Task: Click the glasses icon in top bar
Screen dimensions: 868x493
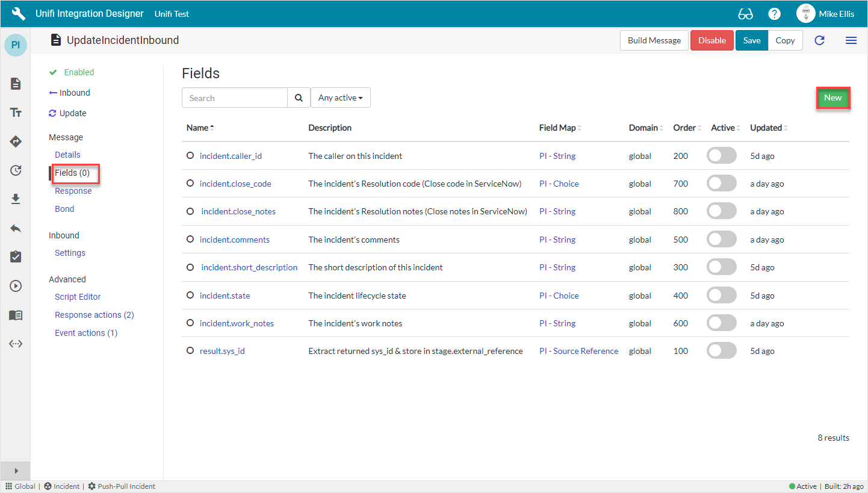Action: (745, 14)
